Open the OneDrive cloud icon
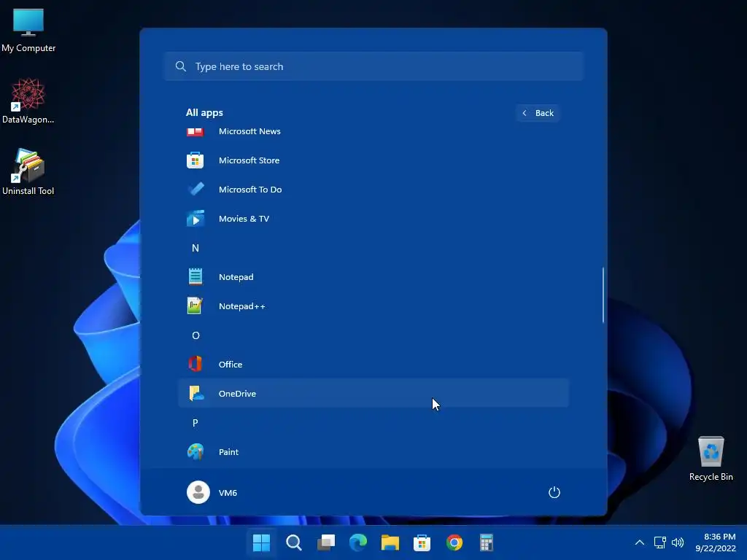Viewport: 747px width, 560px height. [196, 393]
